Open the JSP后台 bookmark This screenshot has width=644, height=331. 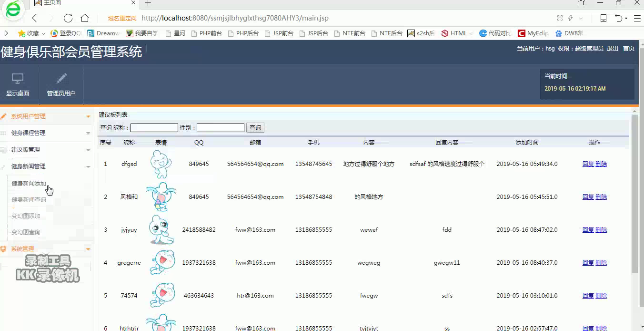point(314,33)
